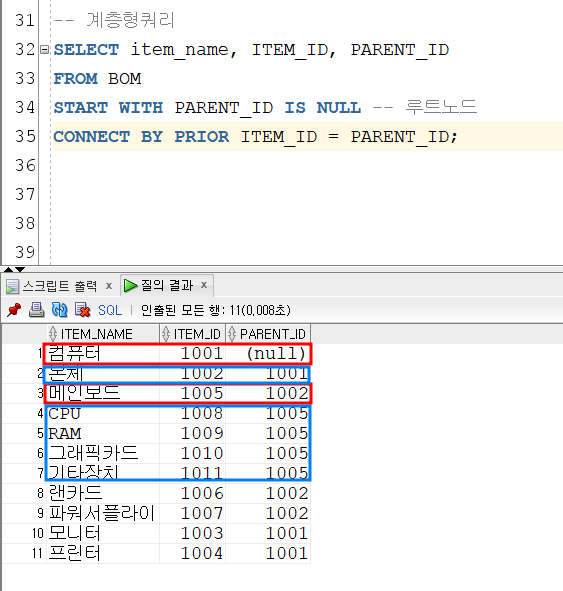
Task: Select the 컴퓨터 cell
Action: coord(104,354)
